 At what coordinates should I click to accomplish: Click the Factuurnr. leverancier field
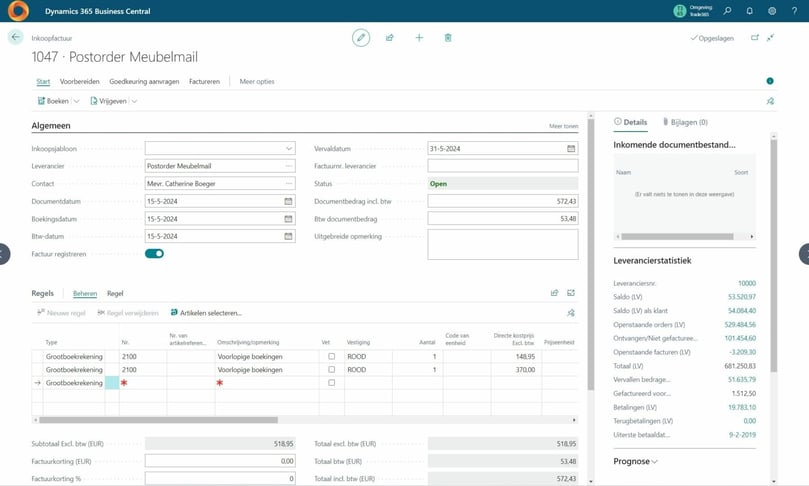point(503,166)
